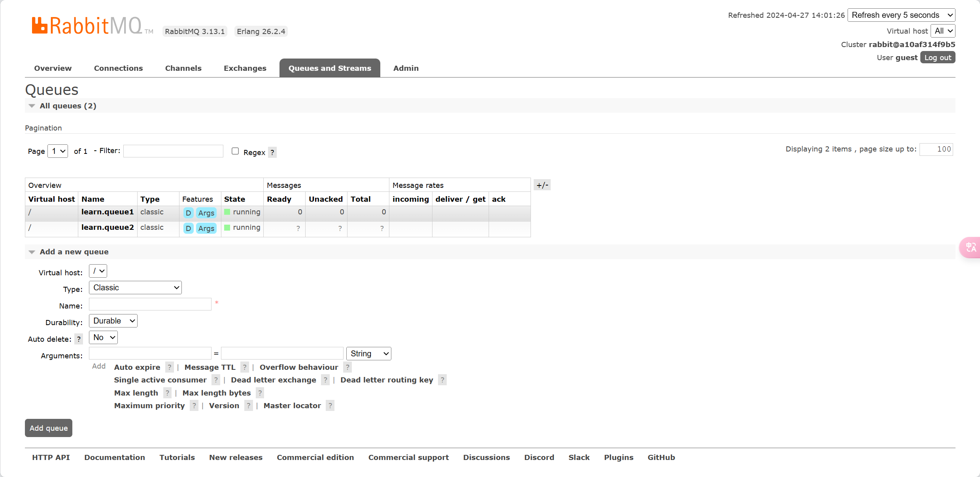Show help for Message TTL
Image resolution: width=980 pixels, height=477 pixels.
coord(245,367)
